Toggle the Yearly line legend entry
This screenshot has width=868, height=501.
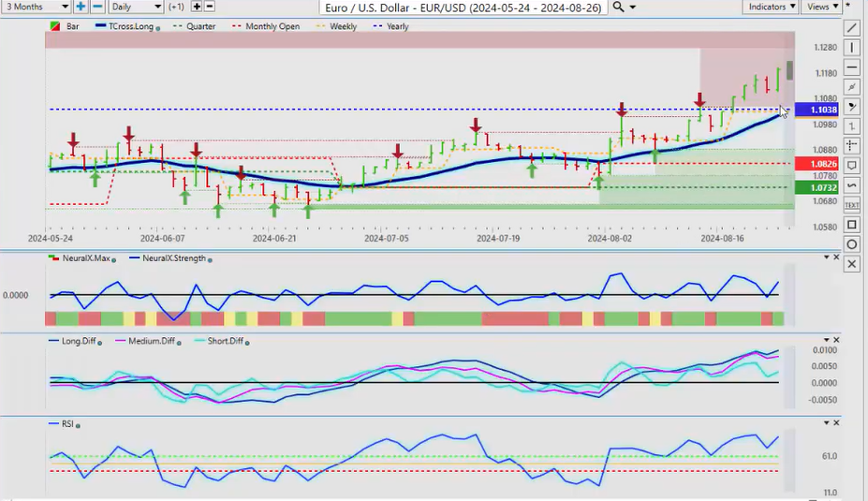pos(392,26)
